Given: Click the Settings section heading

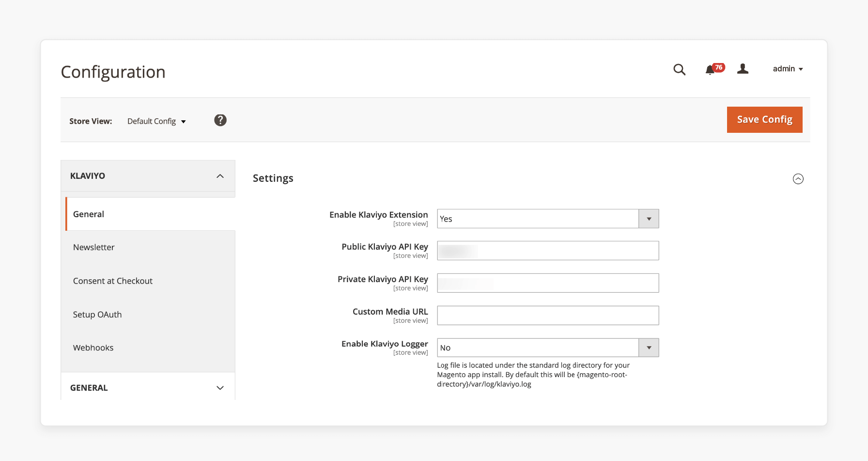Looking at the screenshot, I should click(x=273, y=178).
